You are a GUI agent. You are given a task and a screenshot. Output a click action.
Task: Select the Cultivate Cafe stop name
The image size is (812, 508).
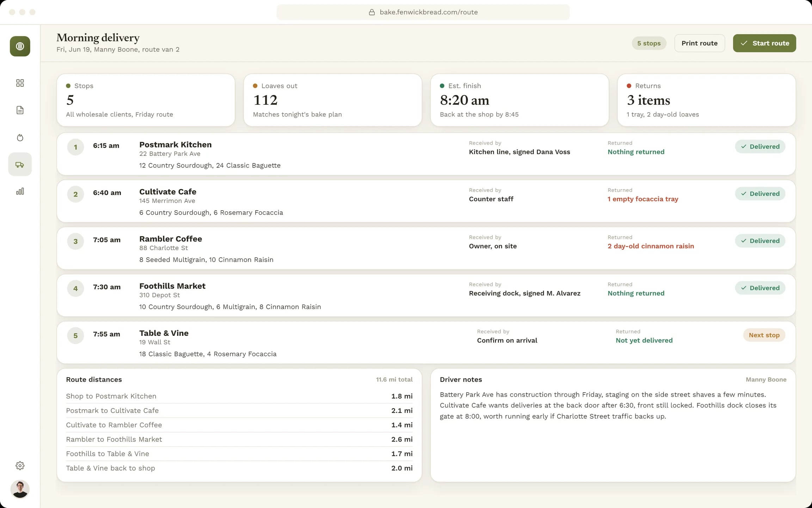(x=168, y=192)
